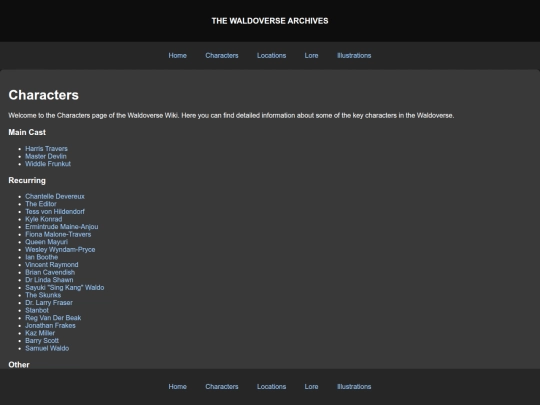Follow the Queen Mayuri link
This screenshot has height=405, width=540.
coord(46,242)
